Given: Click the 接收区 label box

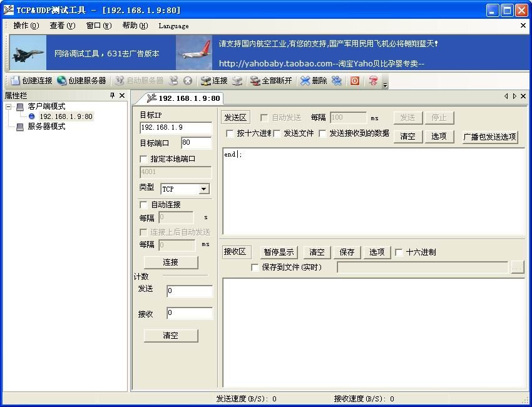Looking at the screenshot, I should tap(237, 252).
